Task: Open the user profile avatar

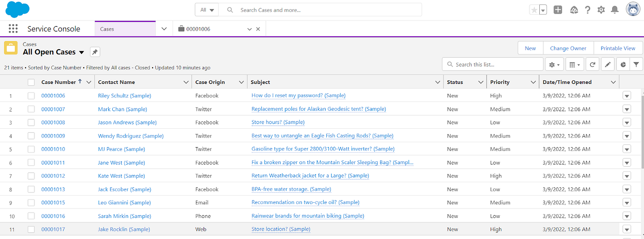Action: pos(633,9)
